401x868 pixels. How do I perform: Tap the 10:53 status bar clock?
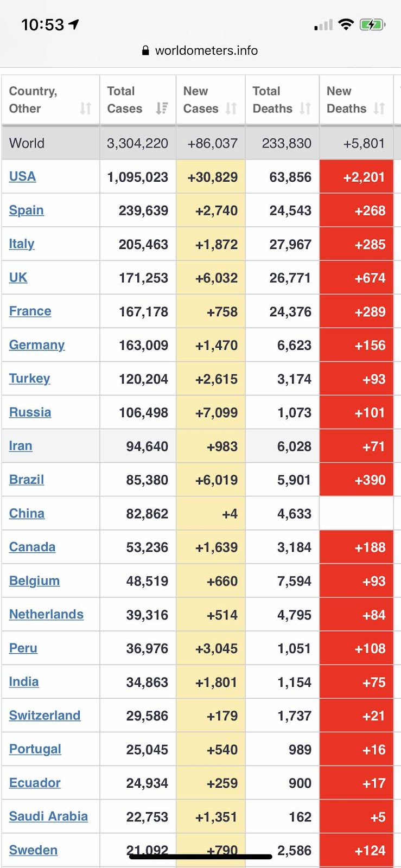[42, 24]
